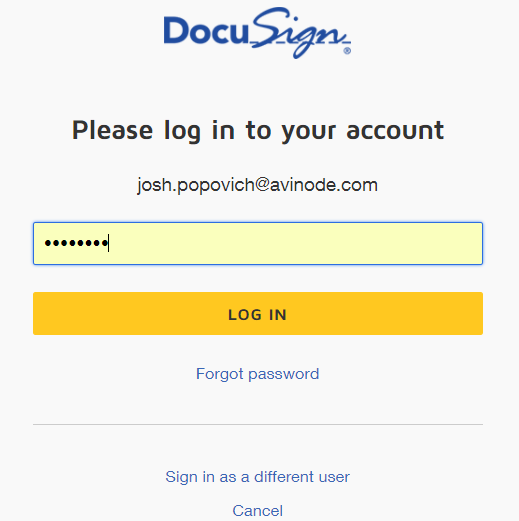Click the cursive "Sign" part of logo
The height and width of the screenshot is (521, 519).
[x=301, y=33]
